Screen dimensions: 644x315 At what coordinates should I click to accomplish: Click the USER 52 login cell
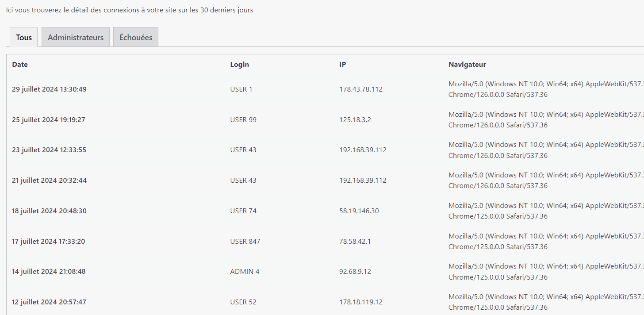point(243,302)
